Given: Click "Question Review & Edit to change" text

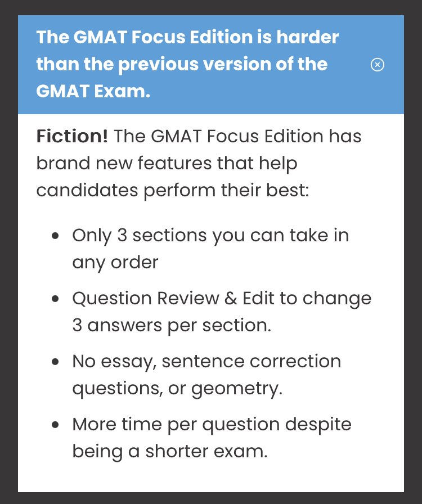Looking at the screenshot, I should (x=222, y=298).
